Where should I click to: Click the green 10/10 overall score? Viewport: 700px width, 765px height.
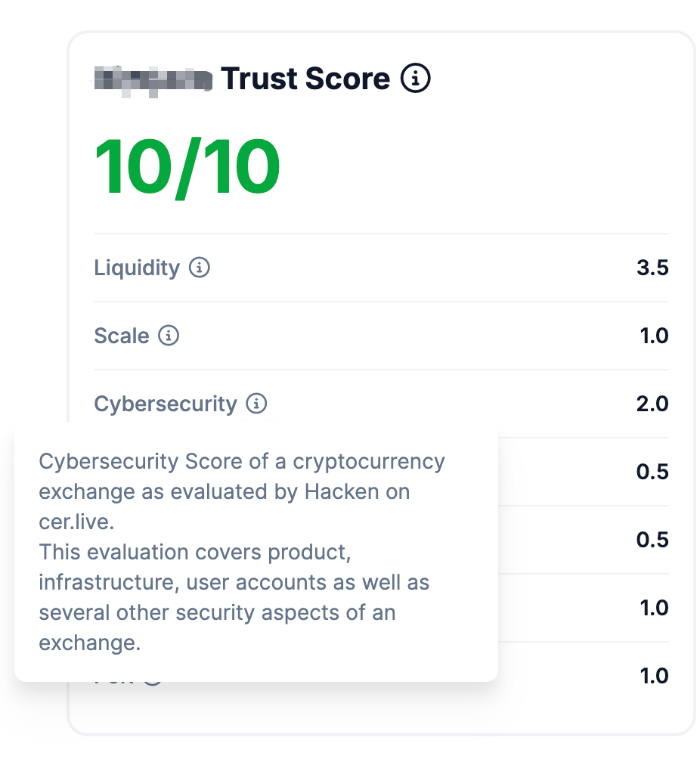tap(187, 167)
